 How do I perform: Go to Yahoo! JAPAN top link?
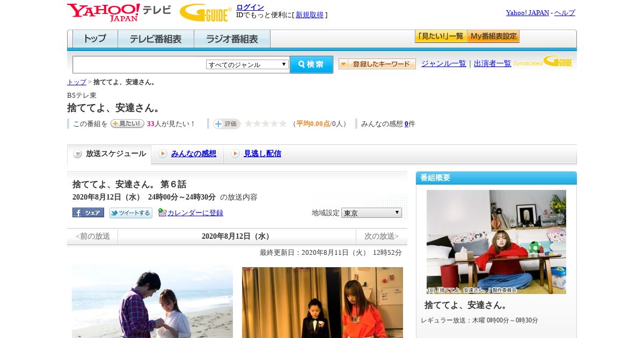(527, 12)
